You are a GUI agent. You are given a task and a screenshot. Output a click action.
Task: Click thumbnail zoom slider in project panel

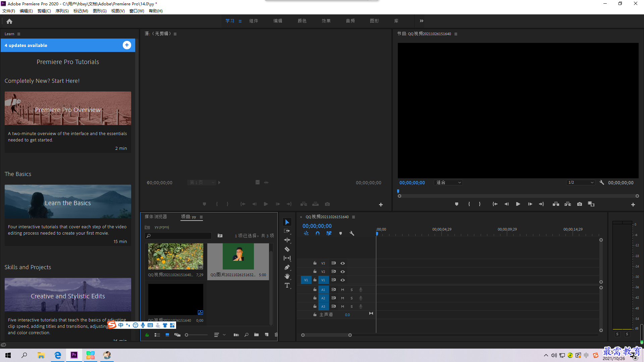click(197, 335)
